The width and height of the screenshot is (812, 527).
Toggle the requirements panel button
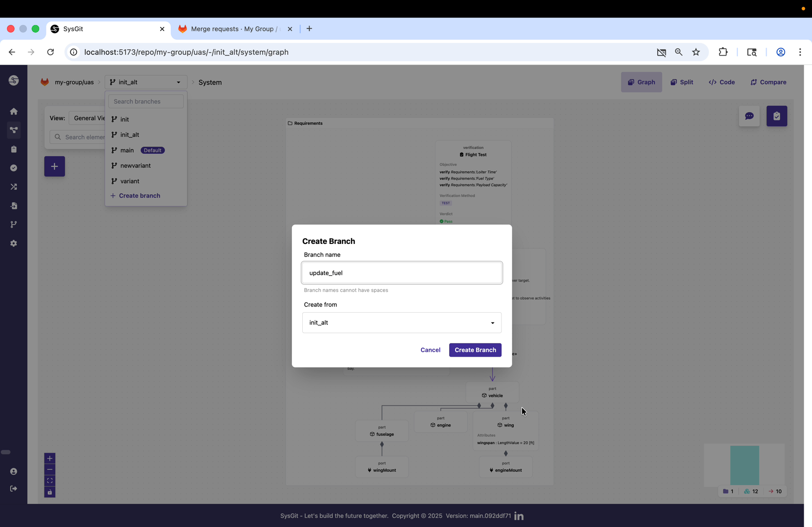click(776, 116)
